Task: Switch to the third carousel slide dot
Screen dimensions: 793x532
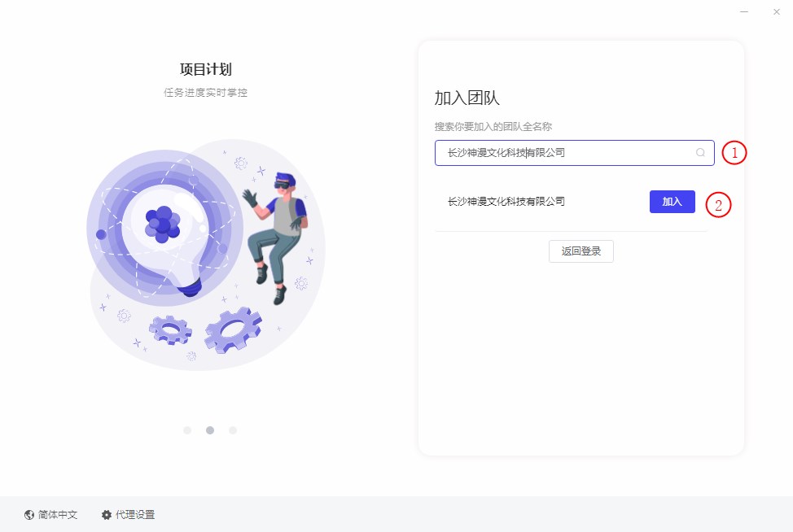Action: pos(233,430)
